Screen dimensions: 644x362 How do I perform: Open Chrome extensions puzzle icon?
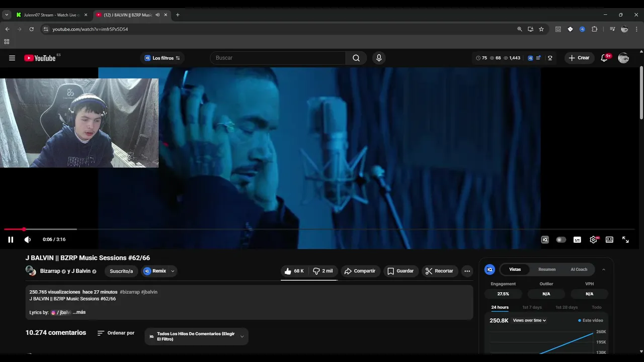(x=594, y=29)
